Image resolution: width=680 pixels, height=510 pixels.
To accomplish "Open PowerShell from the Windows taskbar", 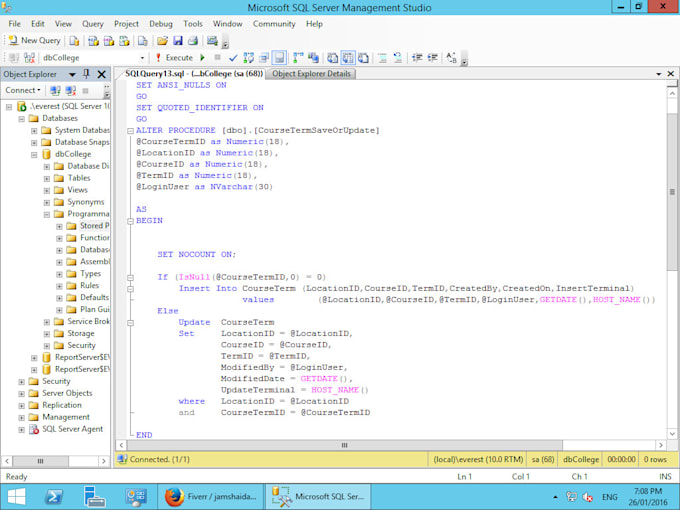I will click(54, 496).
